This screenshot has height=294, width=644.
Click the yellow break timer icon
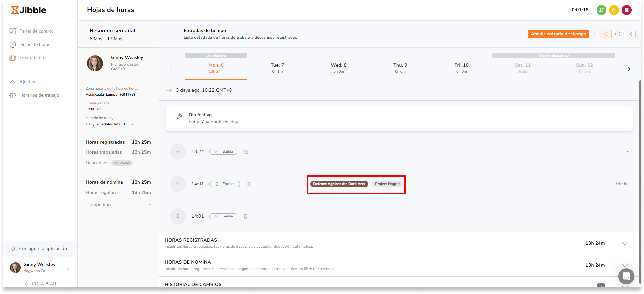pos(614,10)
